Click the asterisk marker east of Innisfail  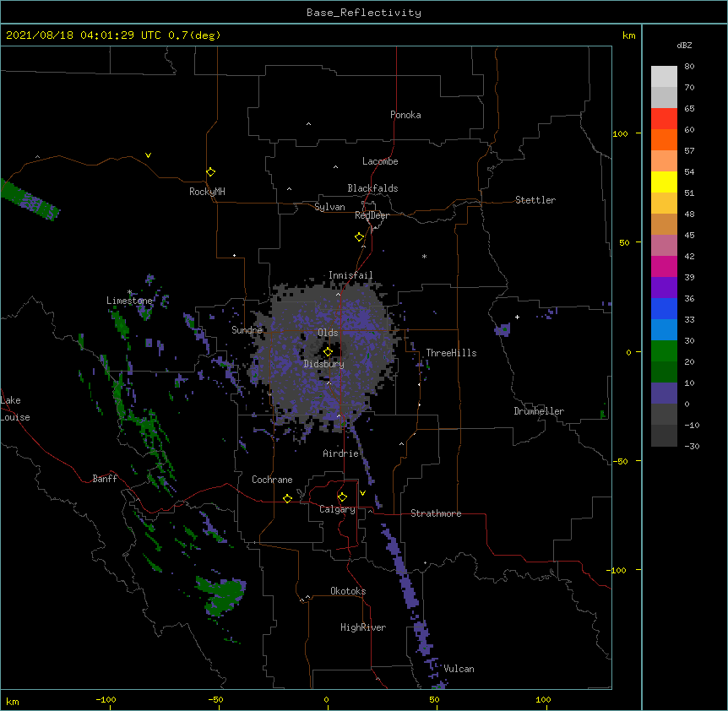[x=424, y=256]
